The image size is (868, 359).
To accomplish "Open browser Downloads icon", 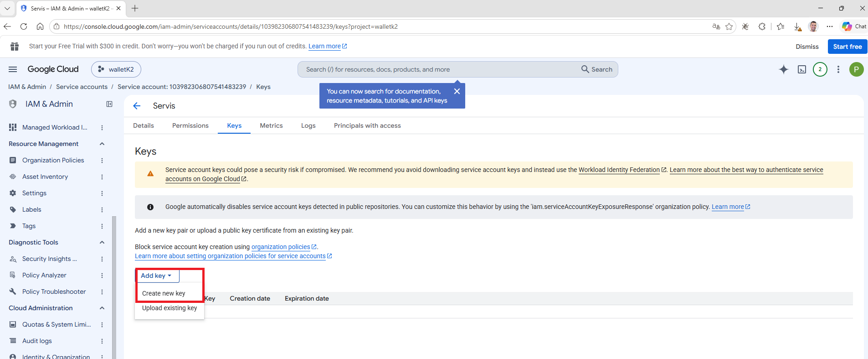I will coord(797,26).
